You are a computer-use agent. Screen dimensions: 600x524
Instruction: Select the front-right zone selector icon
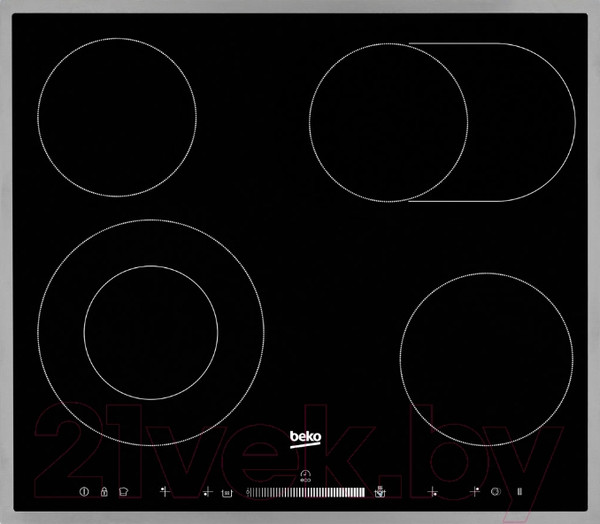click(433, 492)
